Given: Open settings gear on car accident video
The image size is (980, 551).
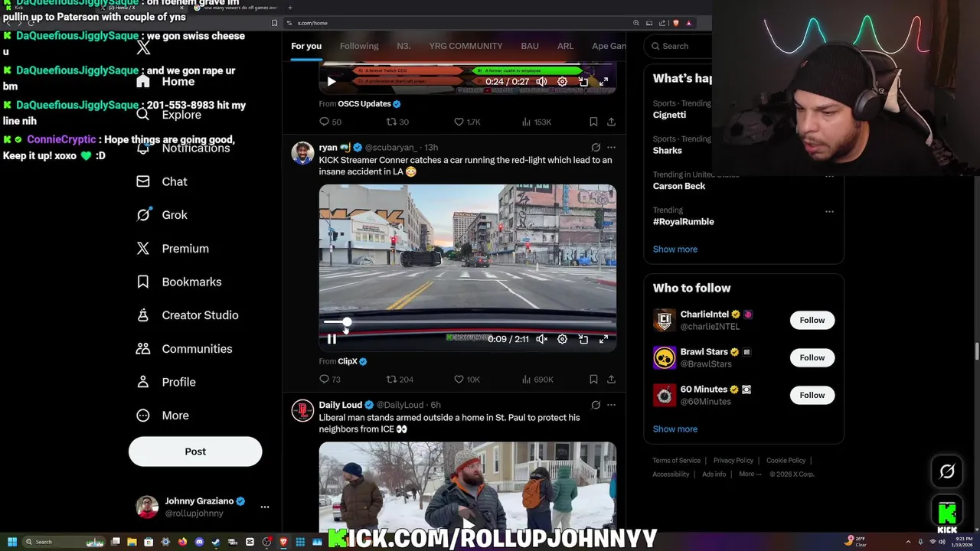Looking at the screenshot, I should point(562,339).
